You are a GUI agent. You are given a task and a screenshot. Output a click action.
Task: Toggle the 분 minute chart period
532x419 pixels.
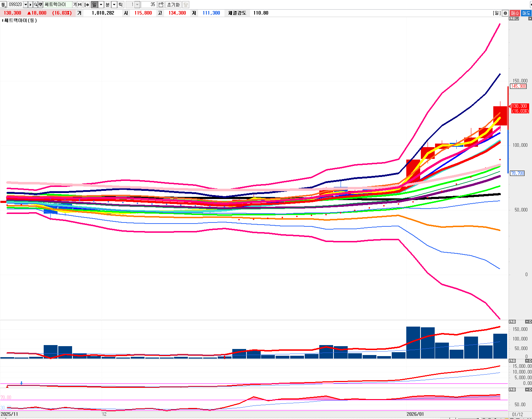(108, 5)
